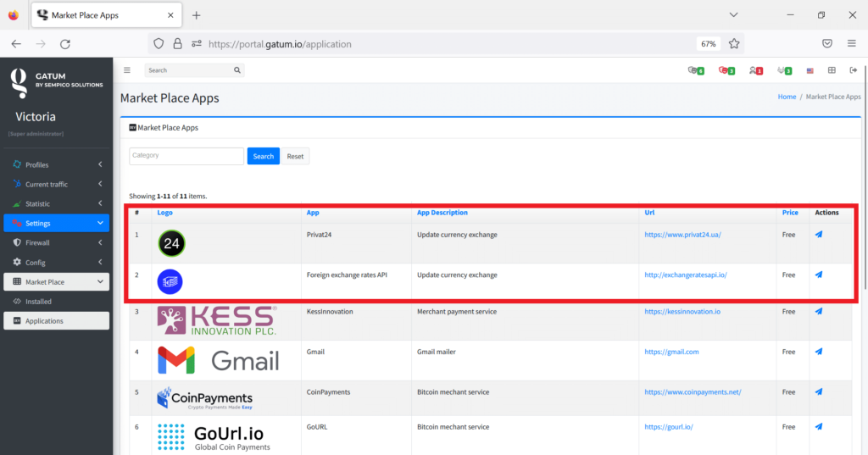Click the site padlock icon in address bar
The width and height of the screenshot is (868, 455).
click(178, 44)
